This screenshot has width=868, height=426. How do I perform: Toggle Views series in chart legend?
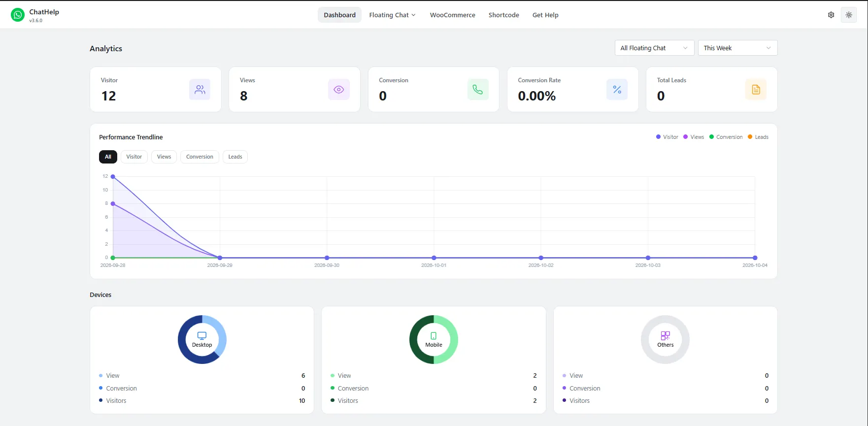(694, 137)
